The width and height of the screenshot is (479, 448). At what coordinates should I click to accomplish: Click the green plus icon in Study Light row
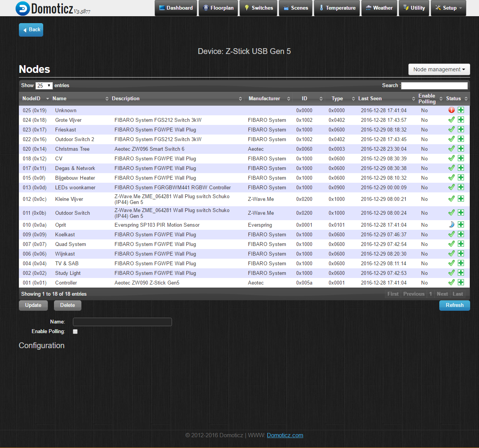[461, 273]
